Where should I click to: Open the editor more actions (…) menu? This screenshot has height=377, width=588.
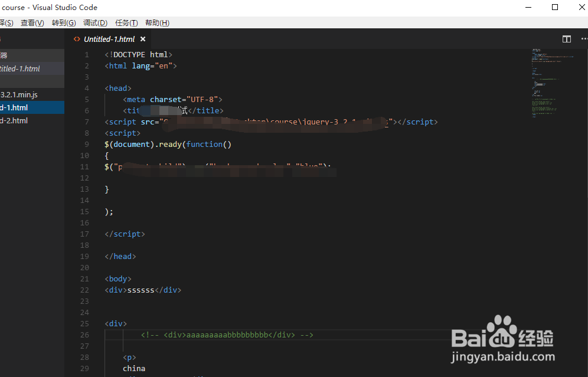tap(583, 39)
